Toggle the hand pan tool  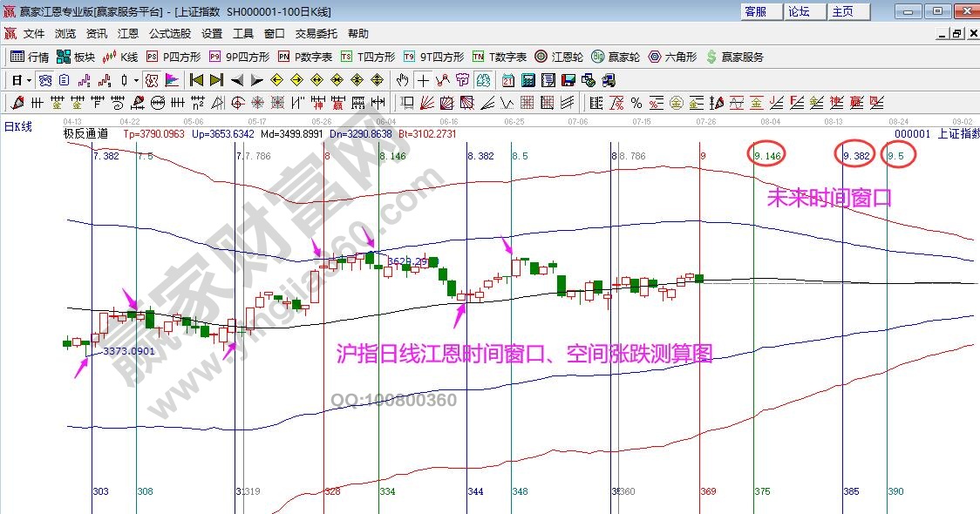pos(402,81)
